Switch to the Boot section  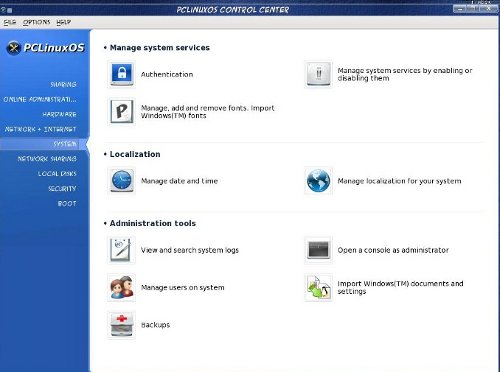[67, 203]
